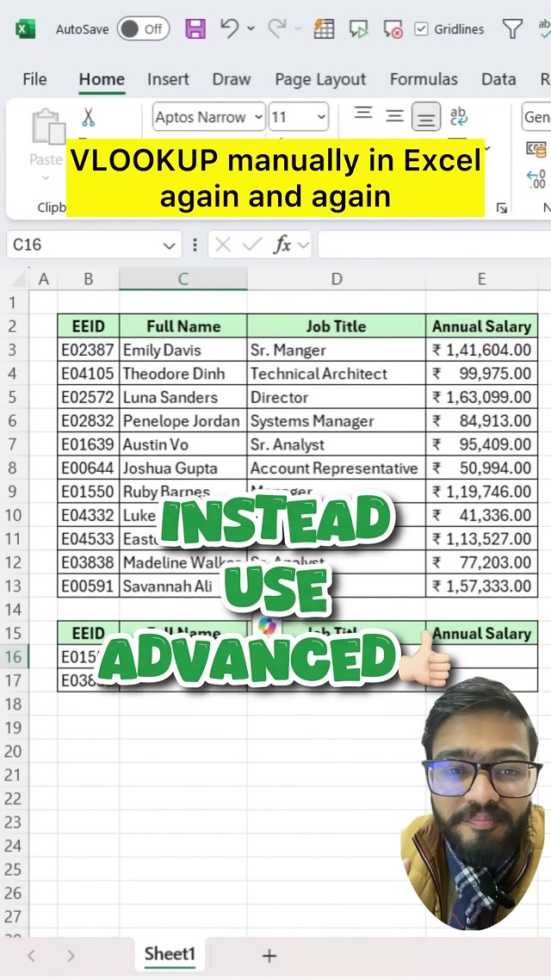Click the Insert Function fx icon
Image resolution: width=551 pixels, height=980 pixels.
(x=282, y=245)
